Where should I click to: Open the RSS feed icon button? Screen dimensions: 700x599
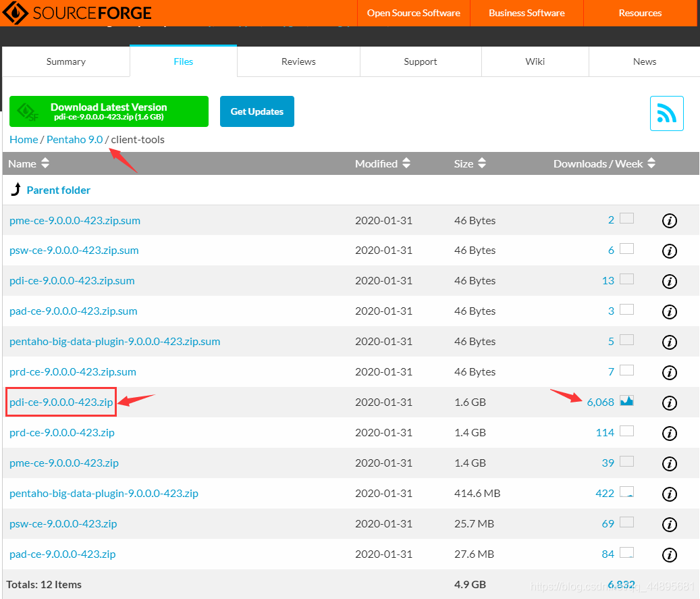coord(666,113)
